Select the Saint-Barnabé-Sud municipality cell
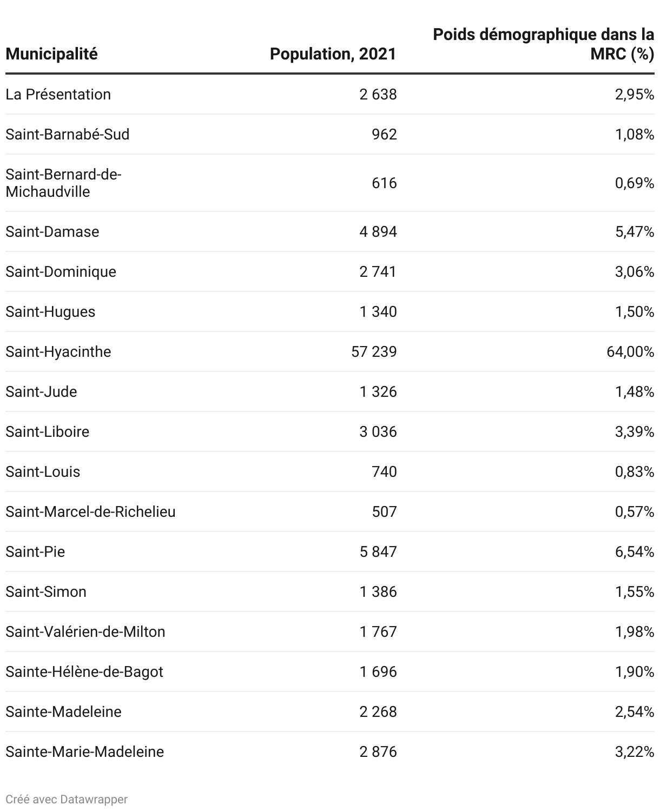Viewport: 660px width, 812px height. [68, 135]
